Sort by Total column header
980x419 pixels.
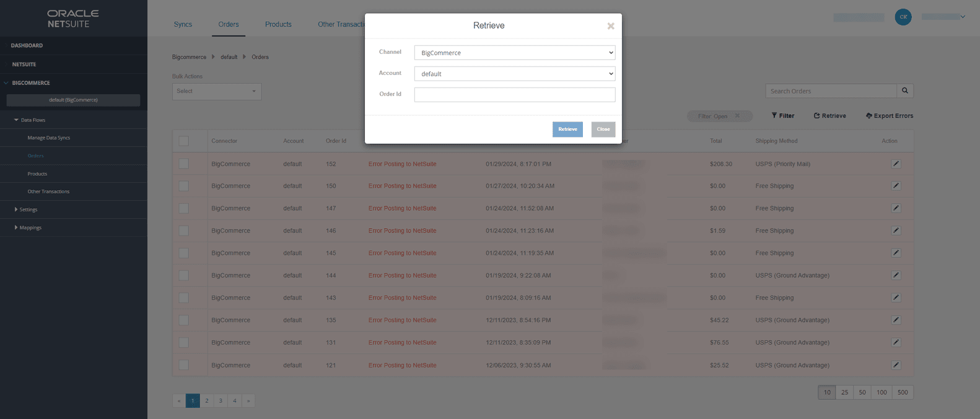[x=715, y=141]
